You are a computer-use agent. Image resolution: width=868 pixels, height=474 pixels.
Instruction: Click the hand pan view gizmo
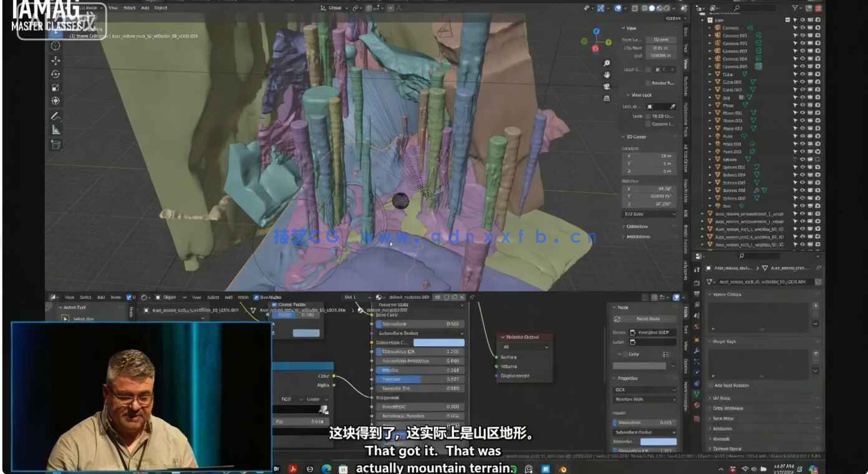coord(607,75)
